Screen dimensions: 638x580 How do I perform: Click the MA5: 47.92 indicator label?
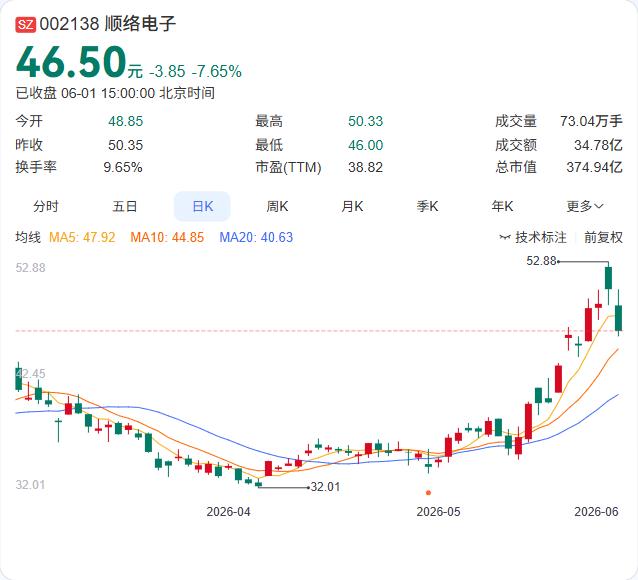(x=82, y=237)
